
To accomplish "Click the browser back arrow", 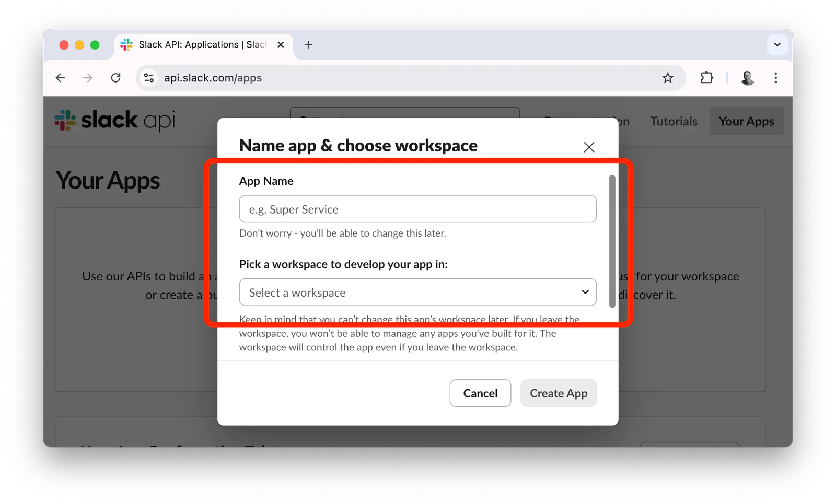I will [61, 78].
